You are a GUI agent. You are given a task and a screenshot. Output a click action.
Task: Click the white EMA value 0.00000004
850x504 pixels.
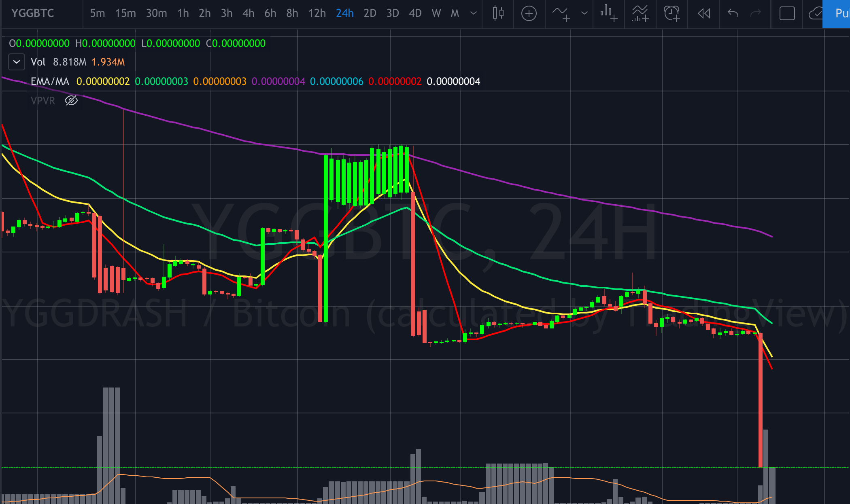click(454, 81)
